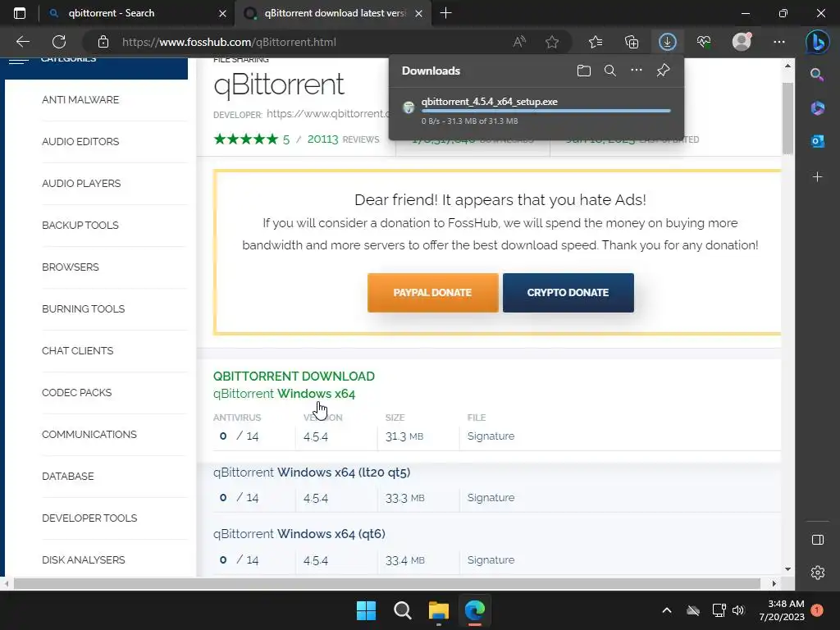
Task: Open DATABASE category
Action: (67, 476)
